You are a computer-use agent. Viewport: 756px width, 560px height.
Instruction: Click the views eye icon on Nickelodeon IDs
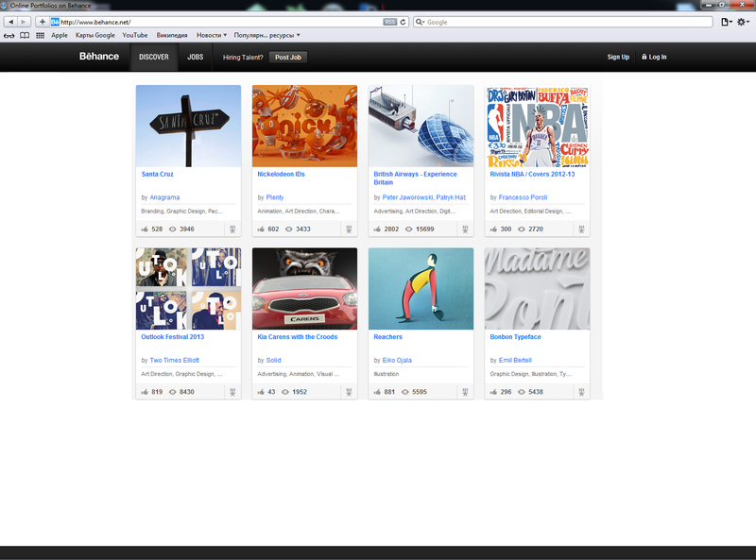click(x=289, y=229)
